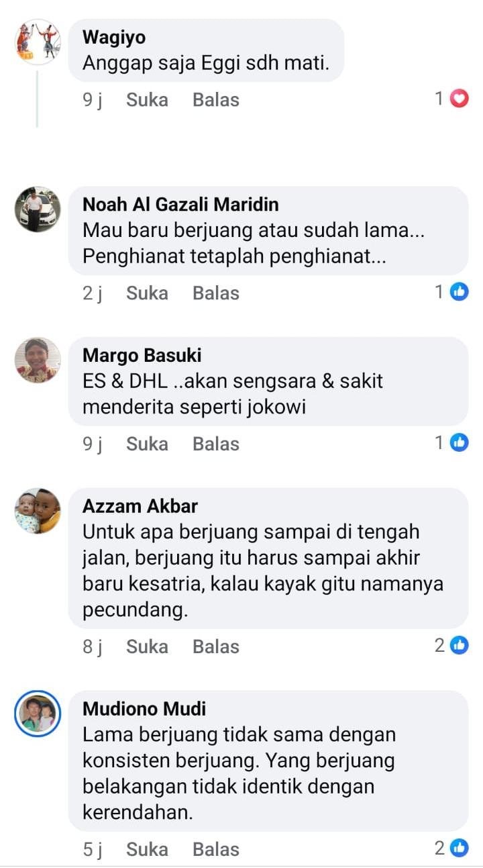The height and width of the screenshot is (868, 483).
Task: Open Azzam Akbar's profile picture
Action: [x=38, y=512]
